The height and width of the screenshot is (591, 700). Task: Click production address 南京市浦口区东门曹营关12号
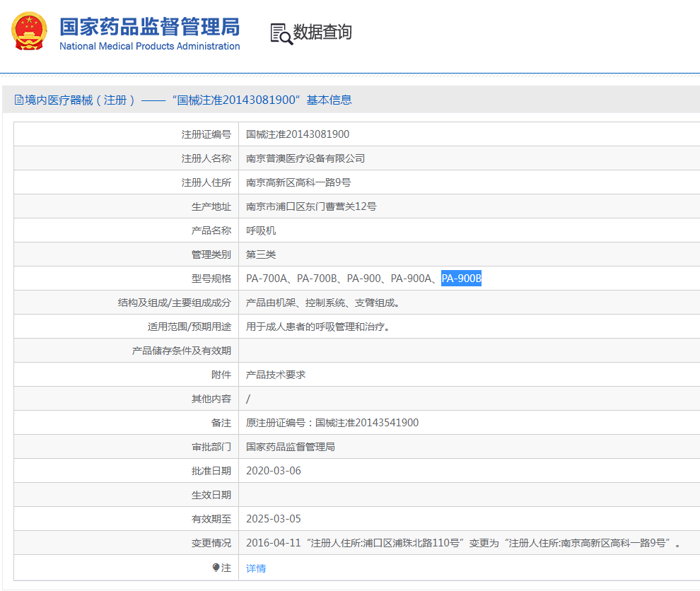[311, 206]
